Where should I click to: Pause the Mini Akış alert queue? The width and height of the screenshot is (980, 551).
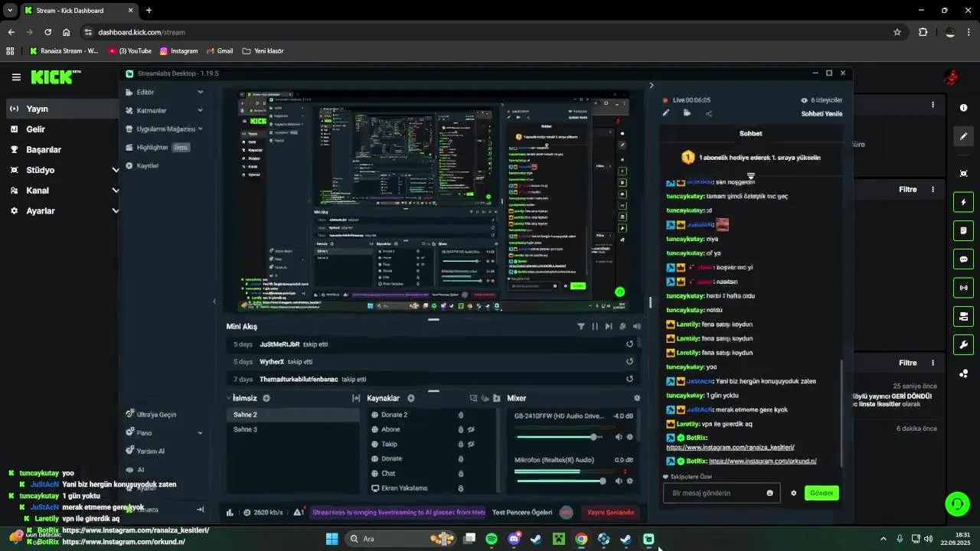click(x=595, y=326)
